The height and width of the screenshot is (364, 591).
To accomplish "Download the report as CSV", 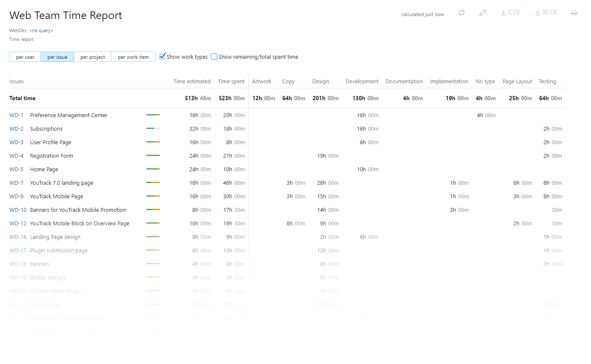I will tap(510, 12).
